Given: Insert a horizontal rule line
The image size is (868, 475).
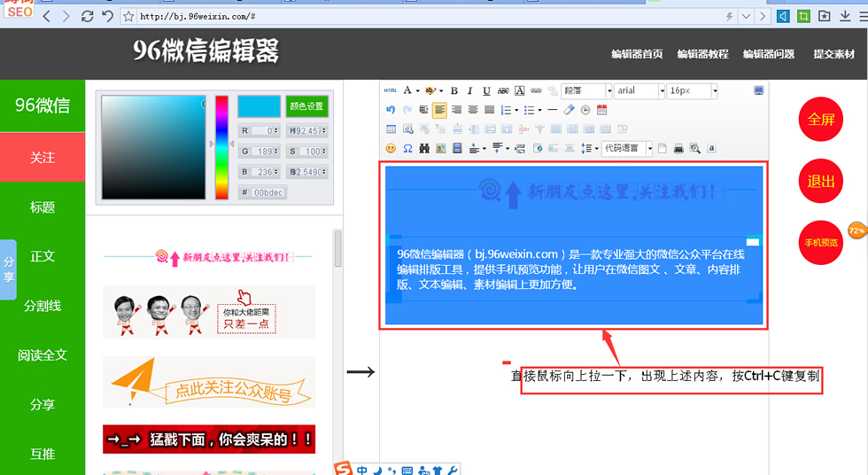Looking at the screenshot, I should pyautogui.click(x=553, y=110).
